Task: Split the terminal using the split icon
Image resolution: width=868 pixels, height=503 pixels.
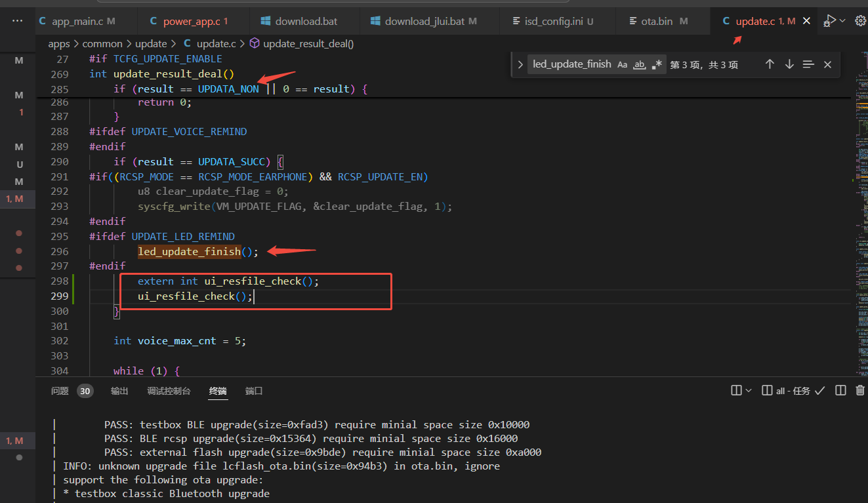Action: pyautogui.click(x=737, y=390)
